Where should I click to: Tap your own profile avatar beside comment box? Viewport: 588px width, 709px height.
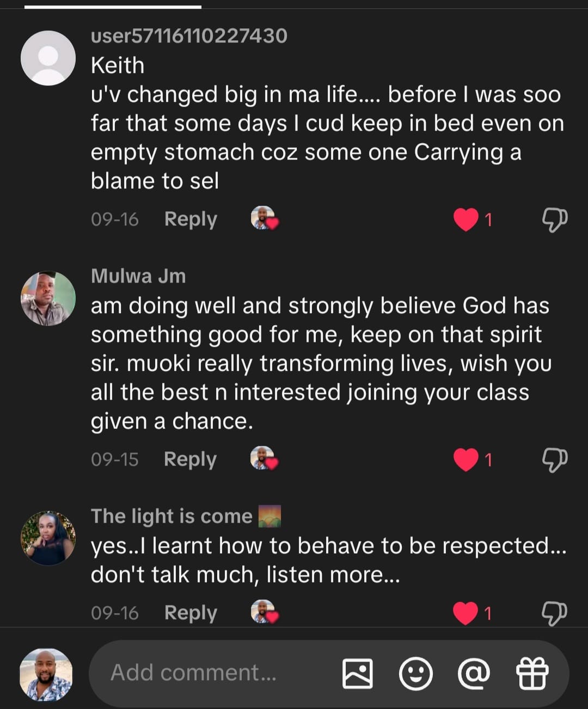pos(46,674)
